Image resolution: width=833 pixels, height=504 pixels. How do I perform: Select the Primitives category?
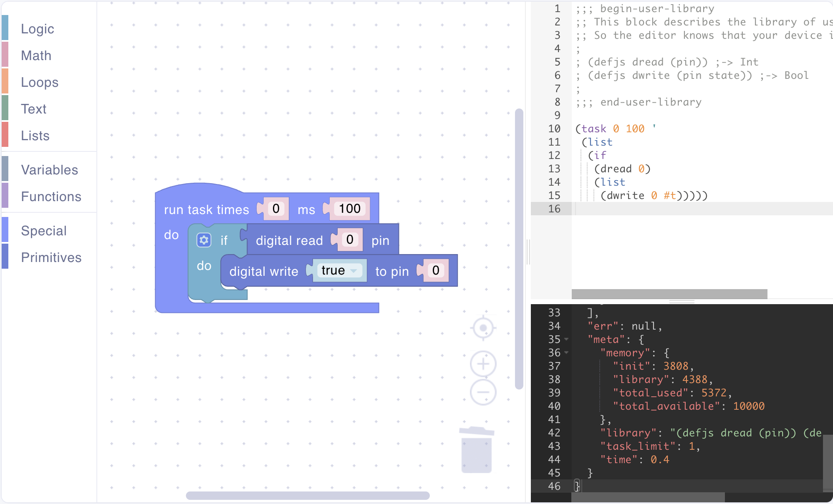(x=51, y=257)
